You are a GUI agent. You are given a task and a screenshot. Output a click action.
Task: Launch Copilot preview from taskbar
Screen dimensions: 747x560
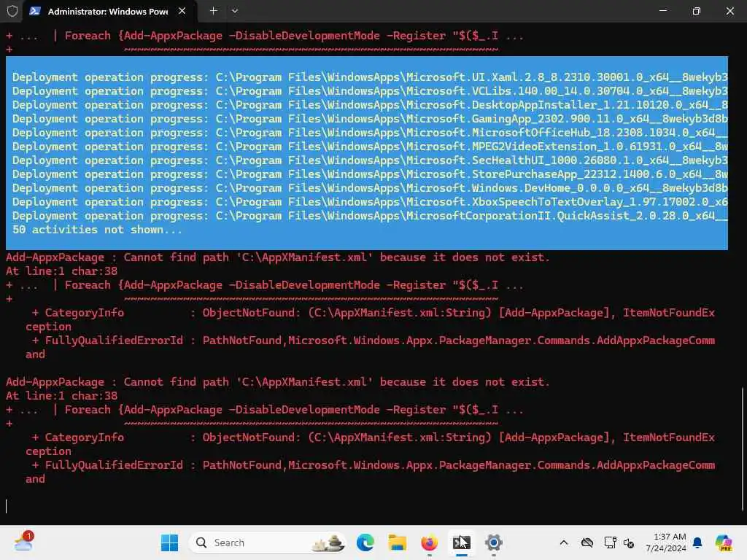tap(724, 542)
